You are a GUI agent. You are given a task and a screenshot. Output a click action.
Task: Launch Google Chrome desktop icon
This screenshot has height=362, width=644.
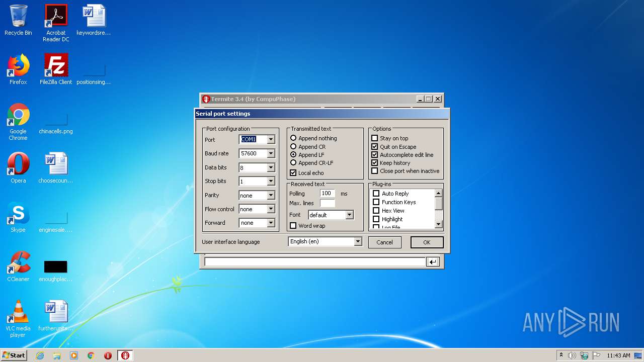(x=18, y=122)
